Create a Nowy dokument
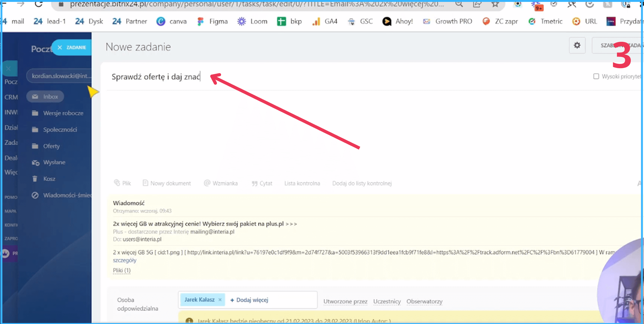The image size is (644, 324). [x=167, y=183]
